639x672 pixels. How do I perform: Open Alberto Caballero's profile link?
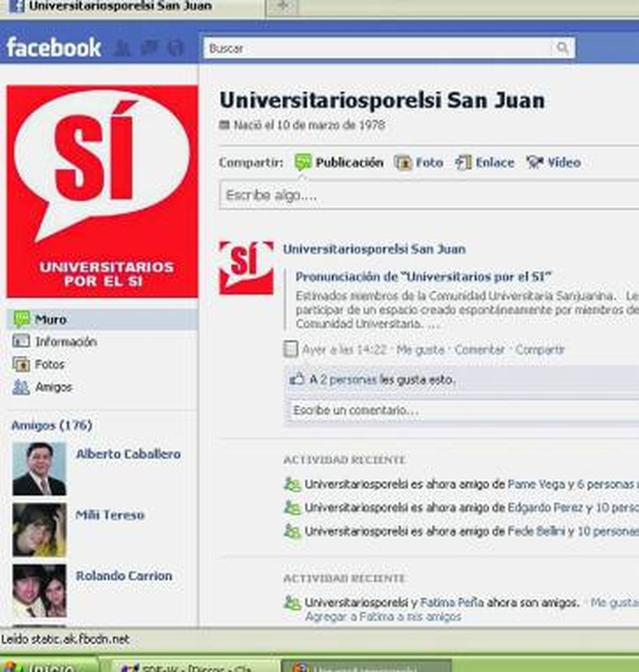[x=128, y=454]
